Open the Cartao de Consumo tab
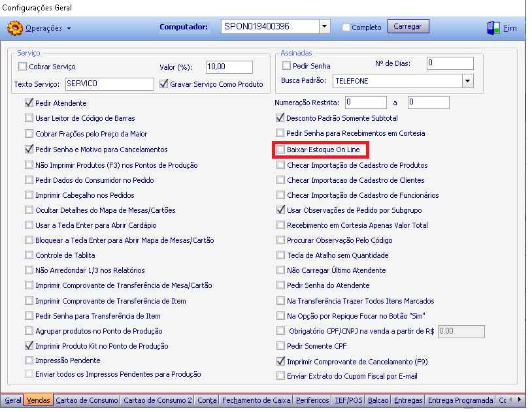This screenshot has width=532, height=412. click(x=87, y=400)
